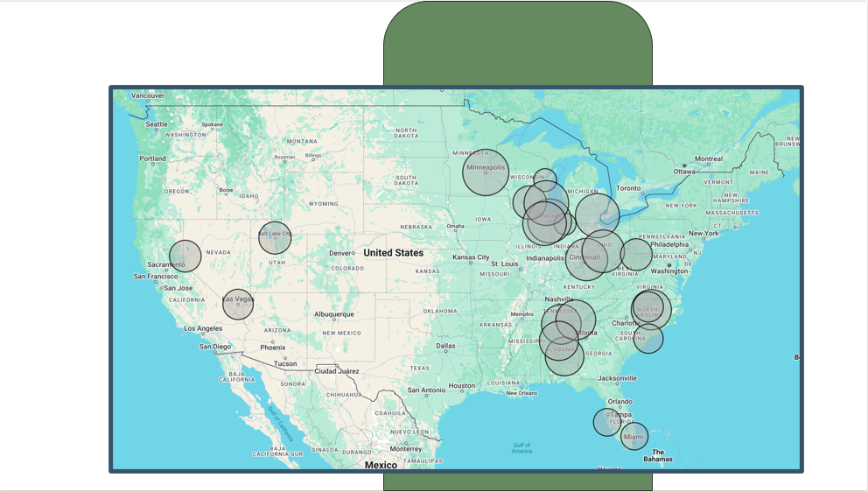Click the Ottawa label
The height and width of the screenshot is (492, 868).
(x=684, y=172)
